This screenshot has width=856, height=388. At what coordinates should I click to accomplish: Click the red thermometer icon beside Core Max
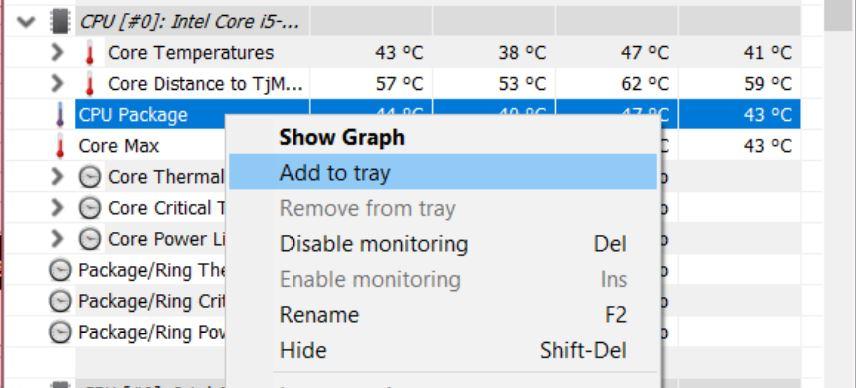[x=60, y=146]
